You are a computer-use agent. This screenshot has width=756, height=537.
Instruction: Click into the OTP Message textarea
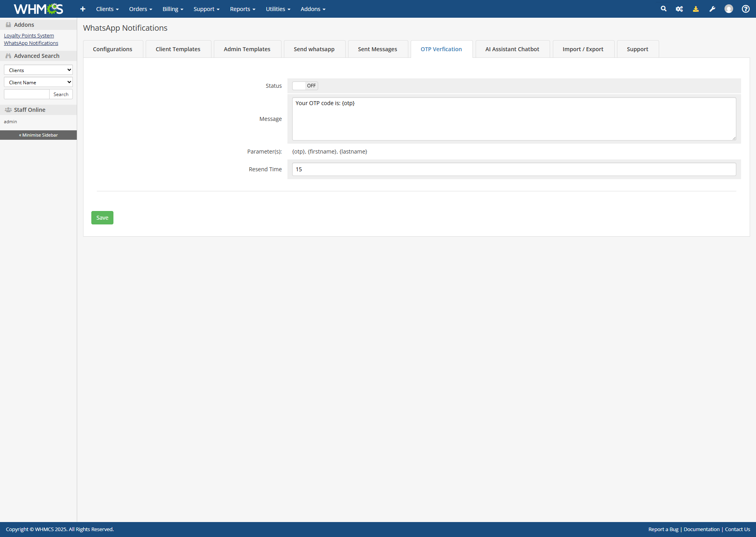point(514,119)
